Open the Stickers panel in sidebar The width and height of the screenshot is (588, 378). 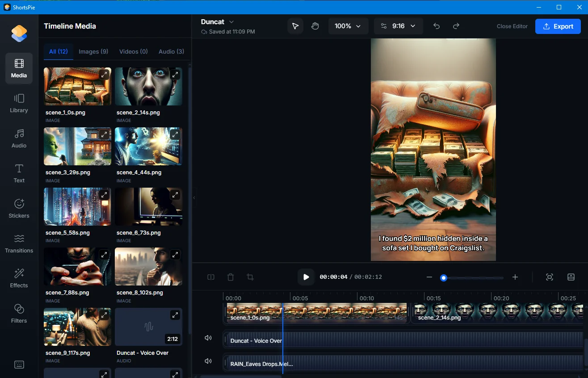19,209
